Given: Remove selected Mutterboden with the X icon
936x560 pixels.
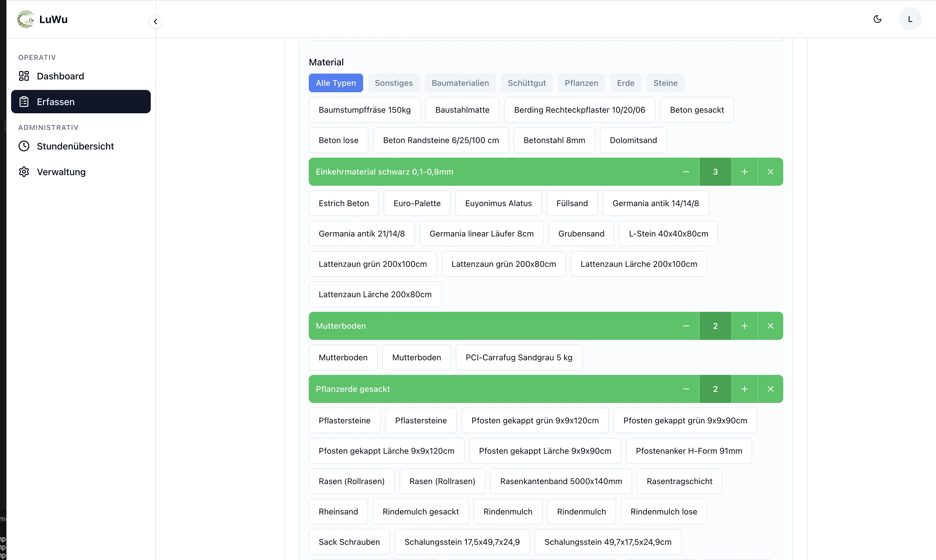Looking at the screenshot, I should point(770,326).
